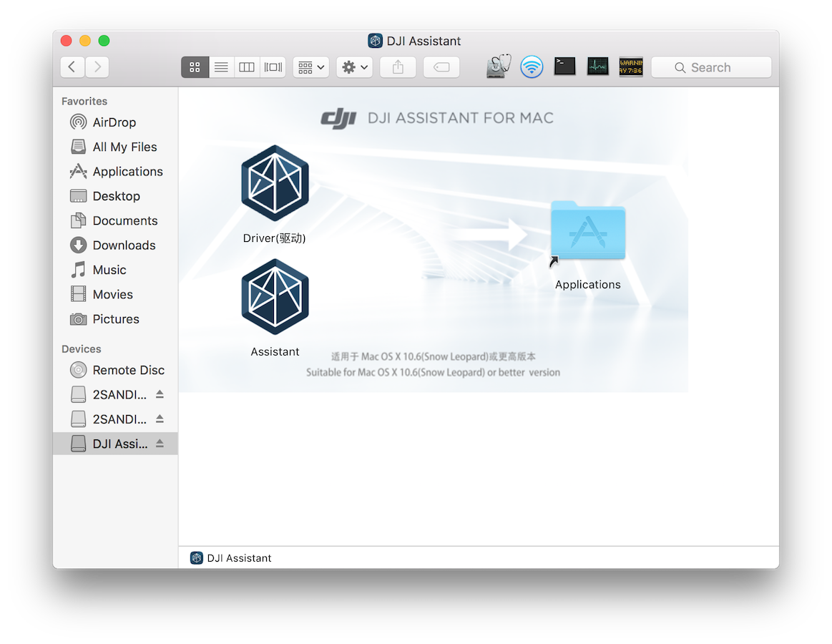Launch Terminal from the toolbar
The image size is (832, 644).
[x=564, y=67]
